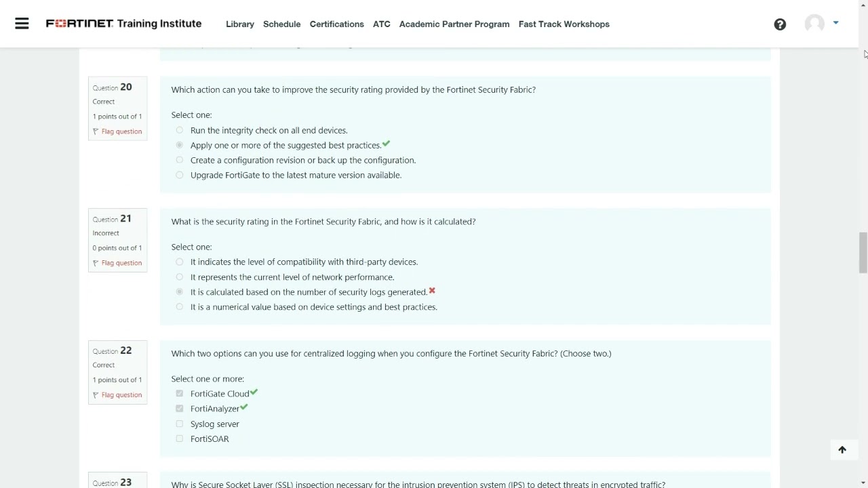Select 'current level of network performance' radio

(x=180, y=277)
